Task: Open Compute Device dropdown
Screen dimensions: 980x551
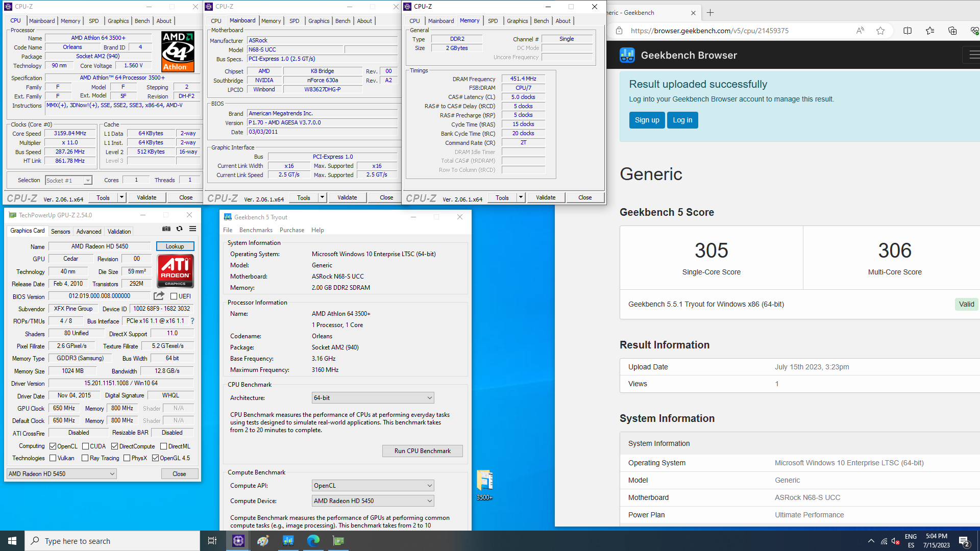Action: [373, 501]
